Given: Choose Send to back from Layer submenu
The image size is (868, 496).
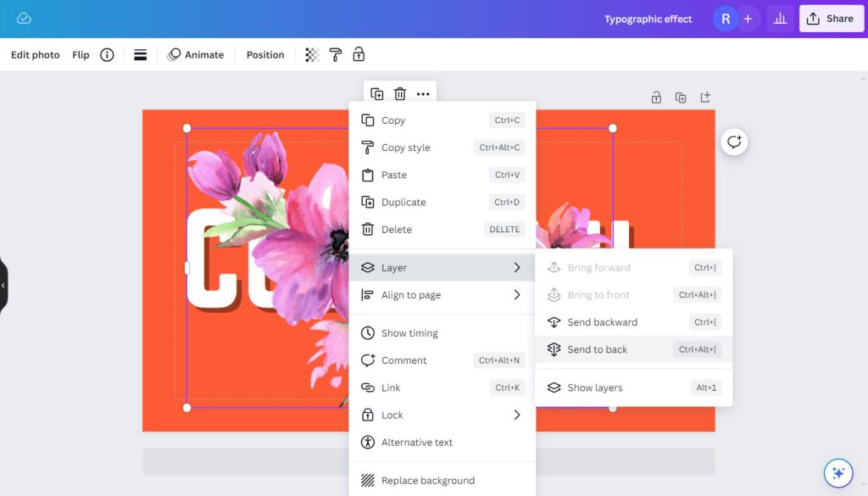Looking at the screenshot, I should pyautogui.click(x=598, y=349).
